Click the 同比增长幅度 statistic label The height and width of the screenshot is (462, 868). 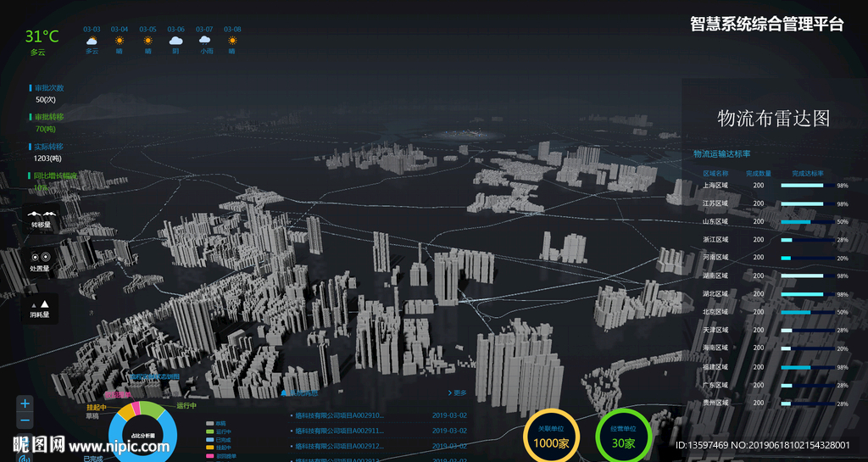pyautogui.click(x=55, y=175)
